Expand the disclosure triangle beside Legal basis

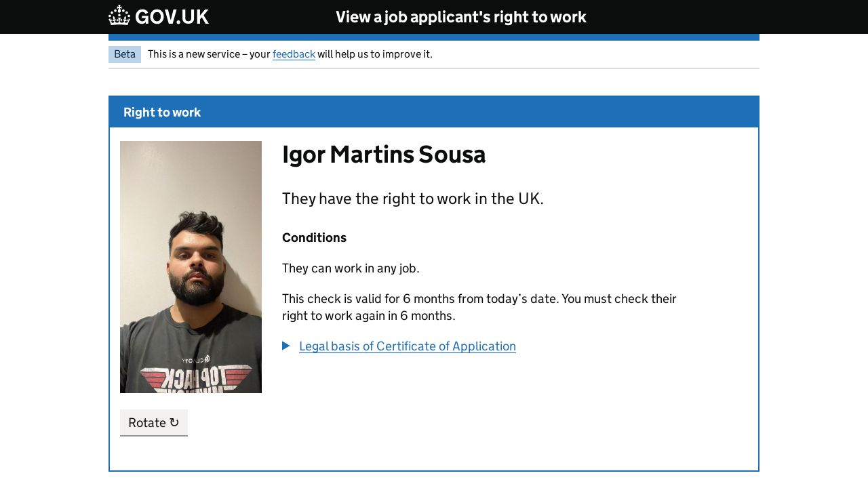286,346
